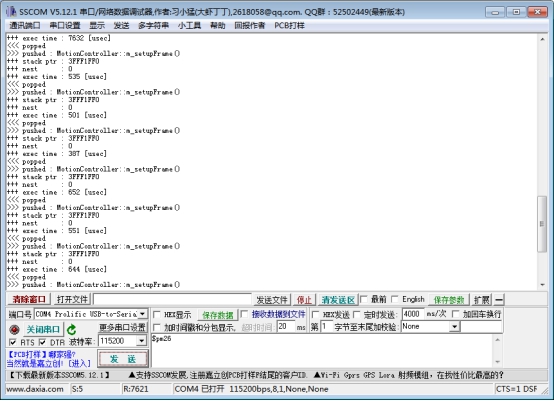Image resolution: width=554 pixels, height=401 pixels.
Task: Click the scroll up arrow in log
Action: tap(542, 39)
